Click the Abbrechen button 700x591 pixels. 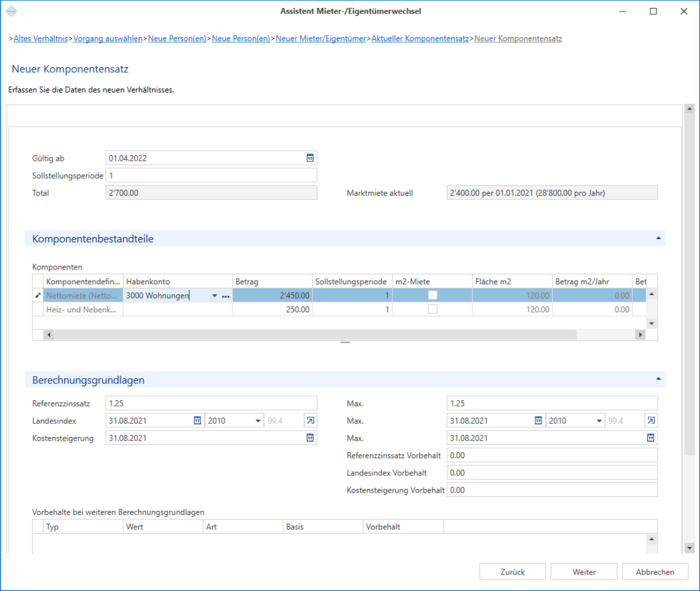[655, 572]
